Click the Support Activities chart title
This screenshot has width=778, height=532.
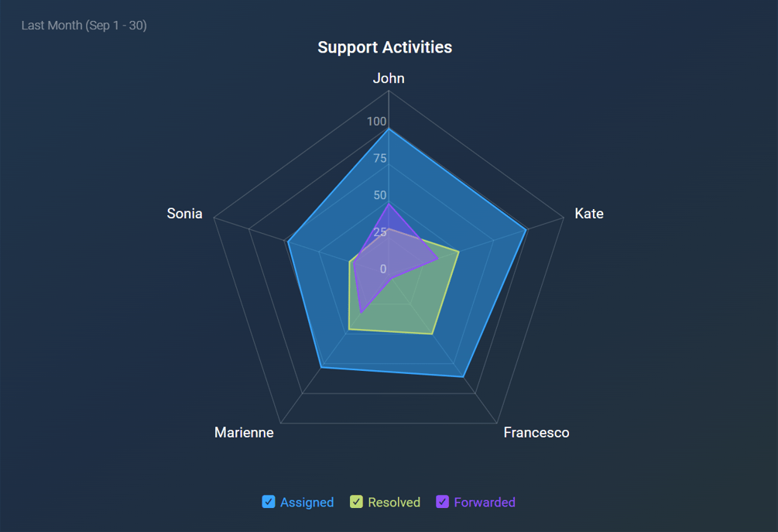tap(384, 47)
